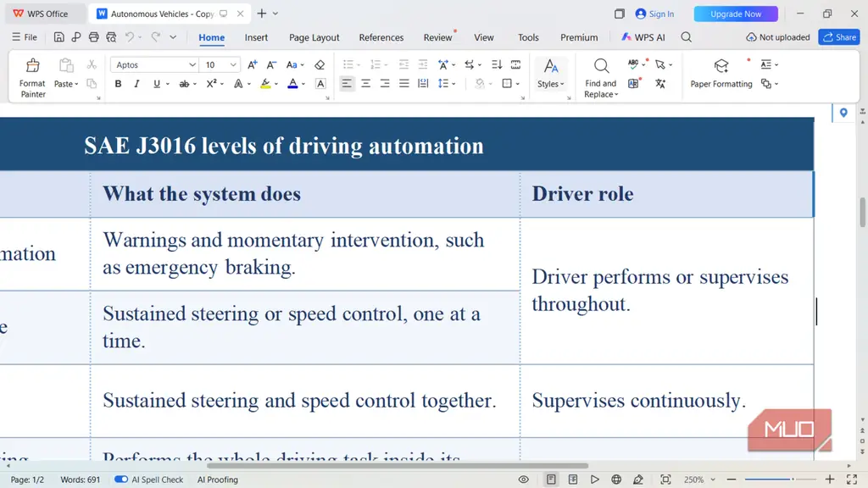
Task: Click the Save icon in quick access
Action: [58, 37]
